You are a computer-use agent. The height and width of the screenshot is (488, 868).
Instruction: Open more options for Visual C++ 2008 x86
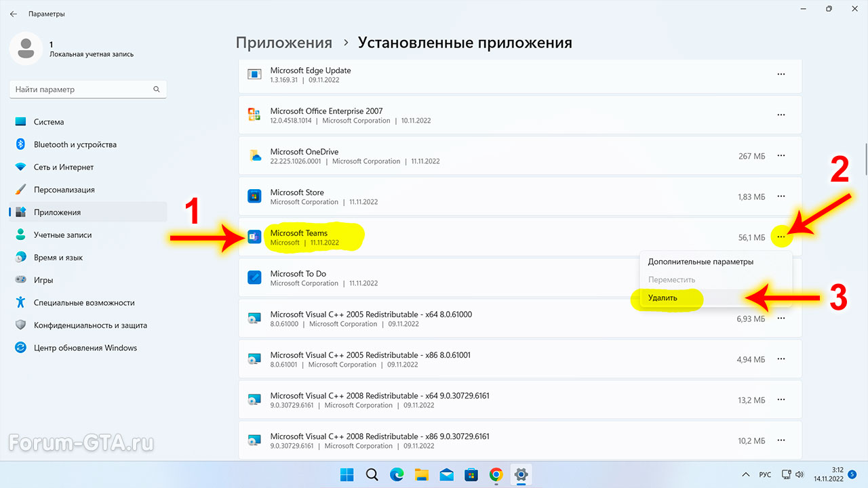point(781,441)
